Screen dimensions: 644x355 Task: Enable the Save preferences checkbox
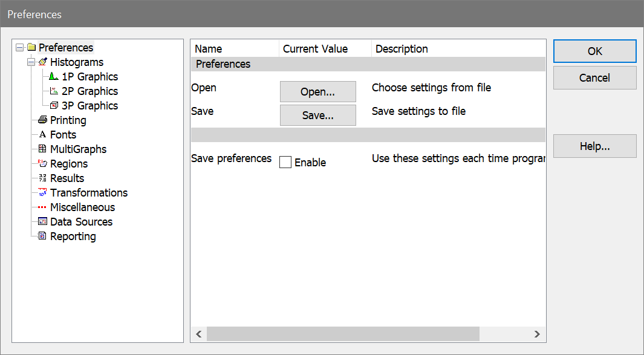(285, 162)
